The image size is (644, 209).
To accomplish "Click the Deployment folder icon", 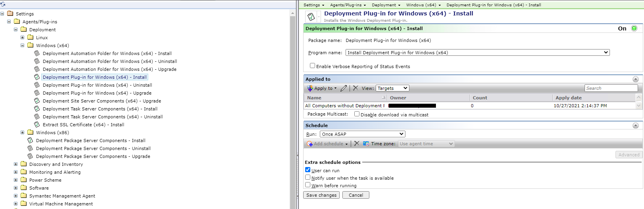I will click(24, 29).
